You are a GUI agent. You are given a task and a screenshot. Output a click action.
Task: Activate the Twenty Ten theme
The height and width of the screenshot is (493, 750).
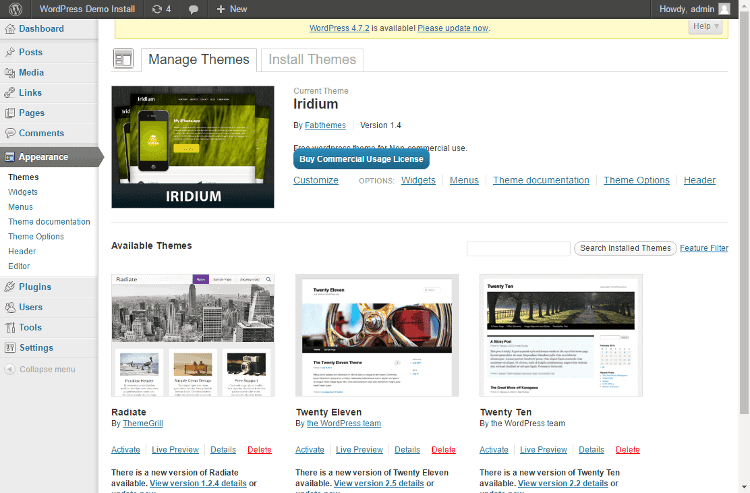click(x=494, y=450)
